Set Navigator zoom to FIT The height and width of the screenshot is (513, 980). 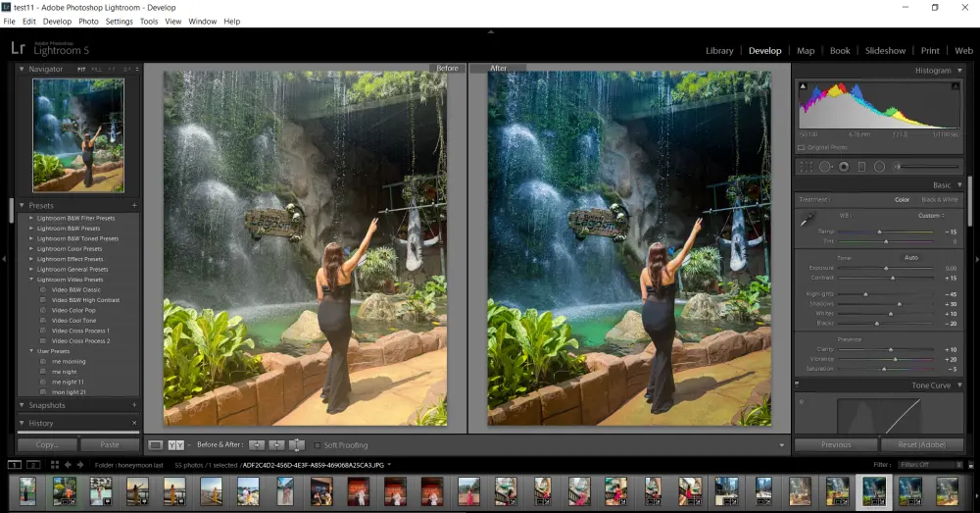pyautogui.click(x=81, y=70)
